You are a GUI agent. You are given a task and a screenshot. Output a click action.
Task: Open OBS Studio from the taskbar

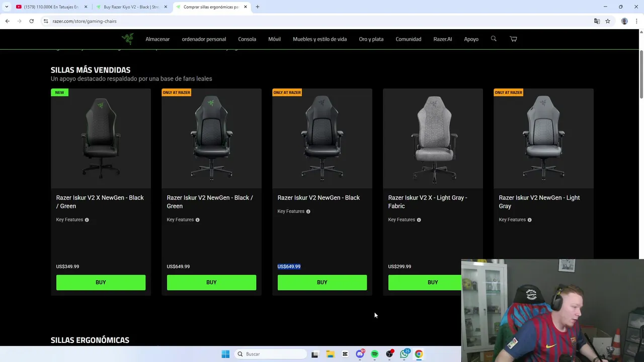point(389,354)
